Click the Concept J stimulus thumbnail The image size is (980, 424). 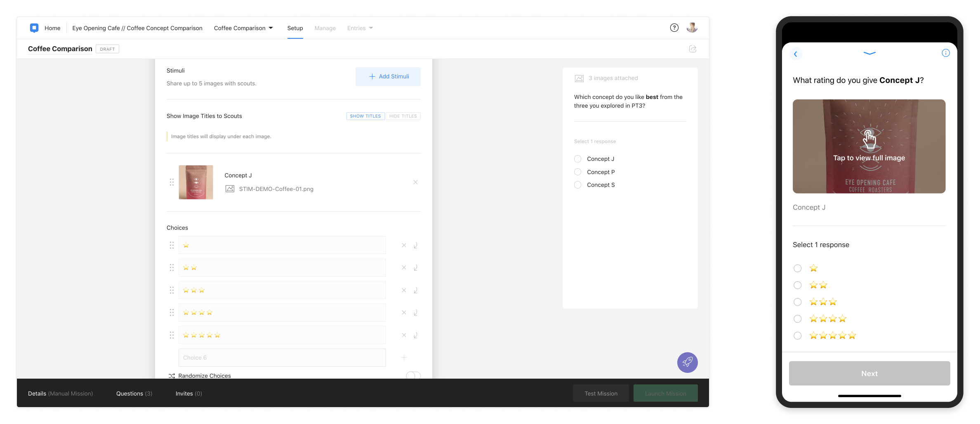[x=196, y=182]
